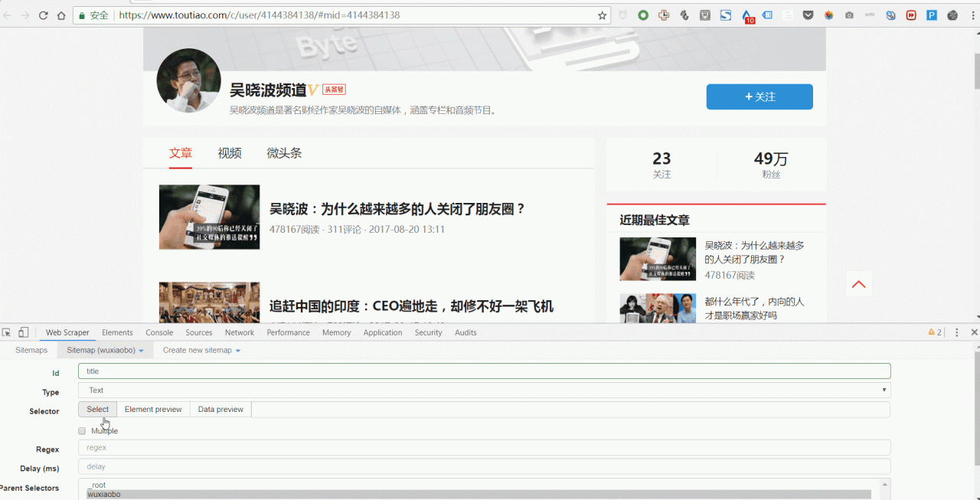Open the blue S extension icon
The width and height of the screenshot is (980, 500).
[x=726, y=15]
